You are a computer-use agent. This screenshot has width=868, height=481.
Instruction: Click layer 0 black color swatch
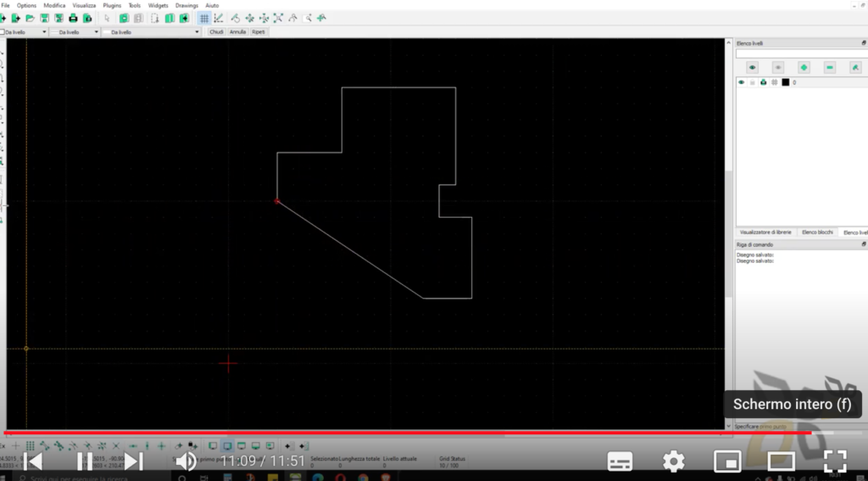(785, 82)
